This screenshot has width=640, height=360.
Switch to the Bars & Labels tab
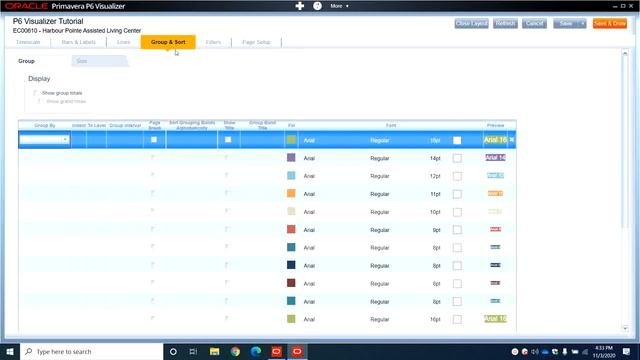tap(78, 42)
